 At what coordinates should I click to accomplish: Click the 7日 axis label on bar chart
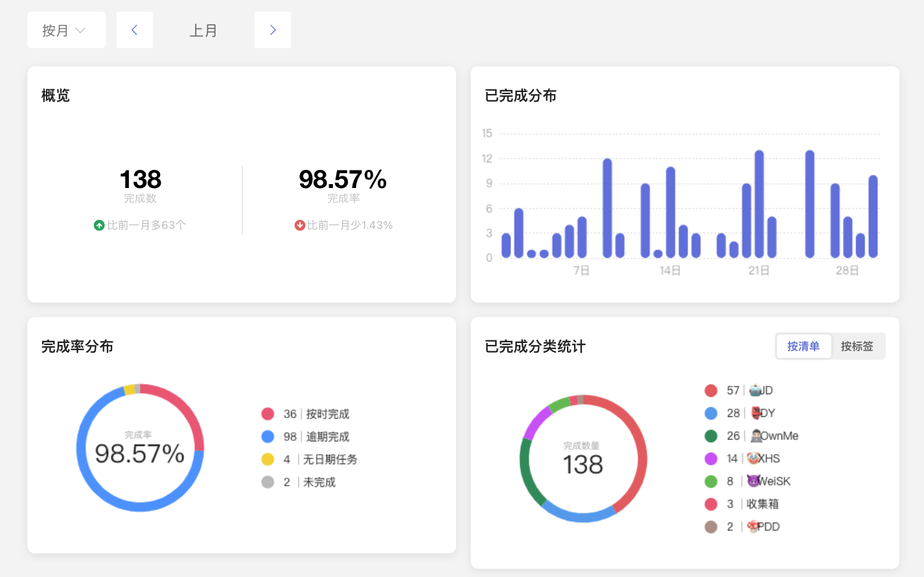tap(582, 270)
